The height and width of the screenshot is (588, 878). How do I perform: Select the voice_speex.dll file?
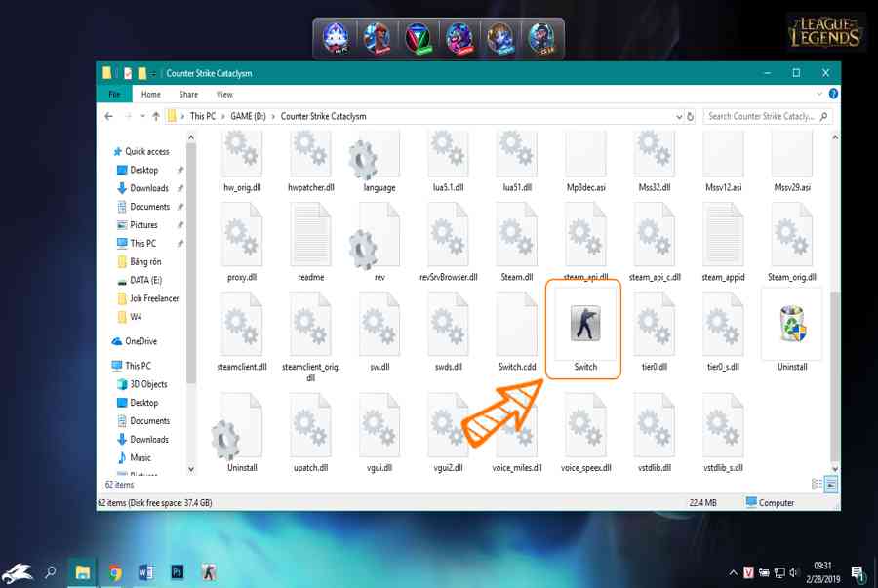(585, 432)
